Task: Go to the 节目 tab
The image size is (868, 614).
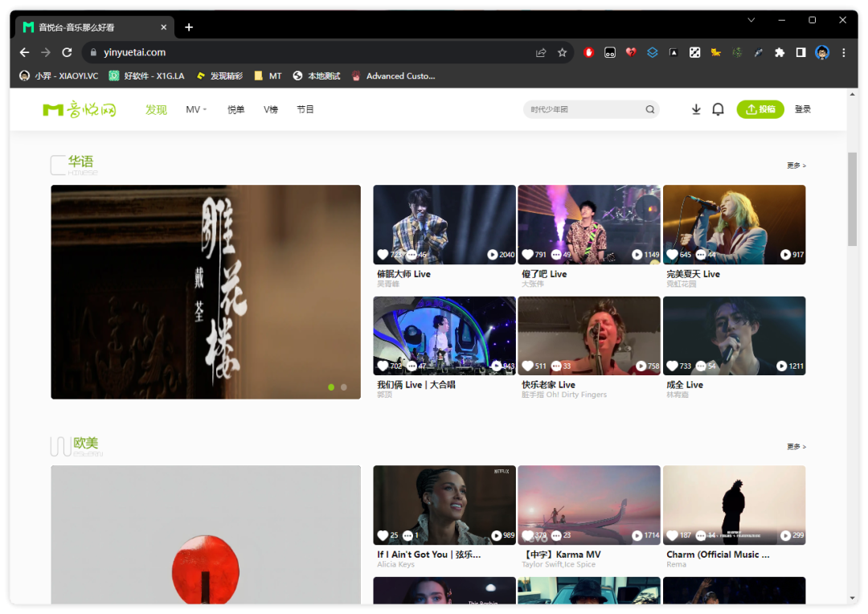Action: (305, 109)
